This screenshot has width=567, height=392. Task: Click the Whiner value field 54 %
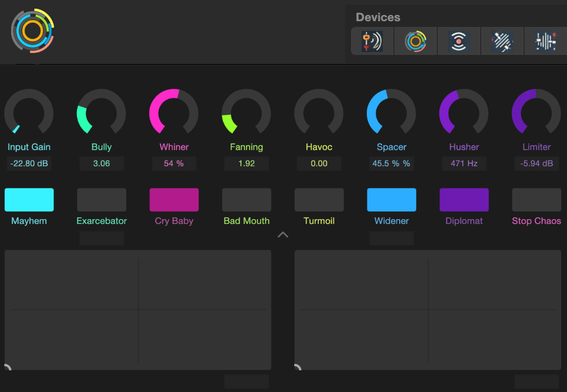174,163
